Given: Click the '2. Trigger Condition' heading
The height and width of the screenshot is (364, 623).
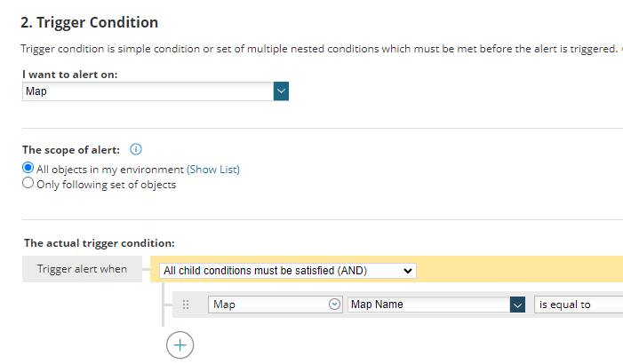Looking at the screenshot, I should click(89, 22).
